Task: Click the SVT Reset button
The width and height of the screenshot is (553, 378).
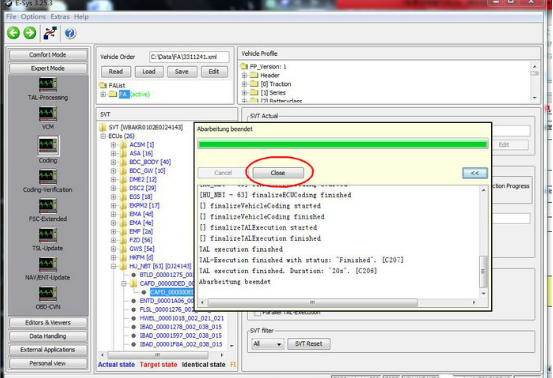Action: [309, 344]
